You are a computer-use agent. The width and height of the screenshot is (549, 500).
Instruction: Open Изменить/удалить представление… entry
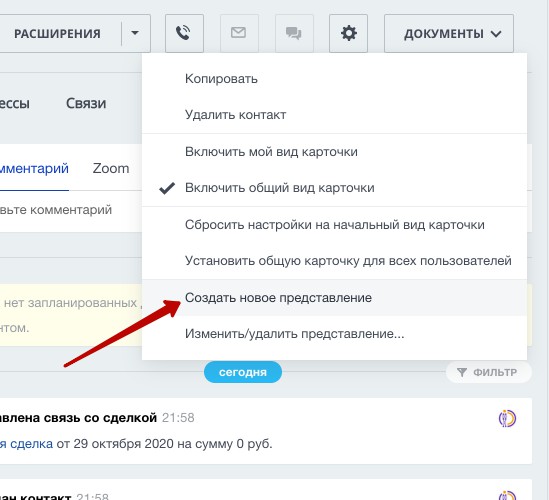pos(334,334)
